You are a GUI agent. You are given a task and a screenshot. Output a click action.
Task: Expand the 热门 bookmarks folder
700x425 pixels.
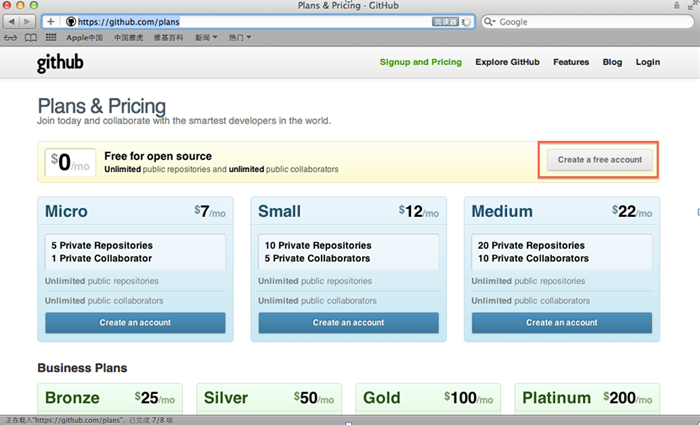(240, 38)
